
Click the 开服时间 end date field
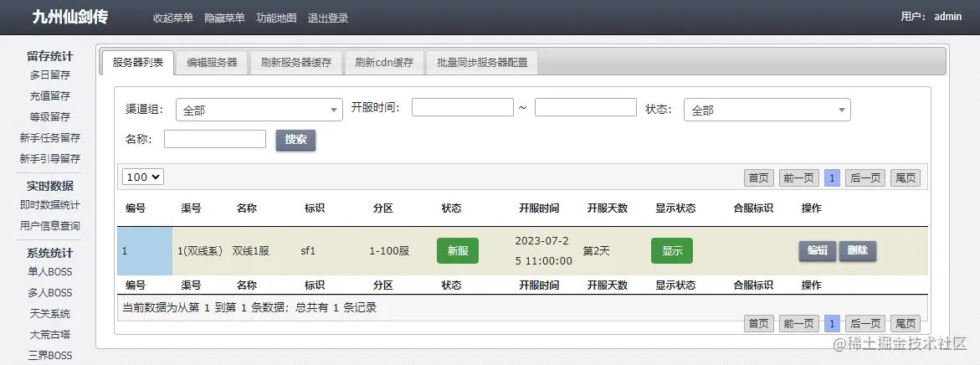coord(586,107)
